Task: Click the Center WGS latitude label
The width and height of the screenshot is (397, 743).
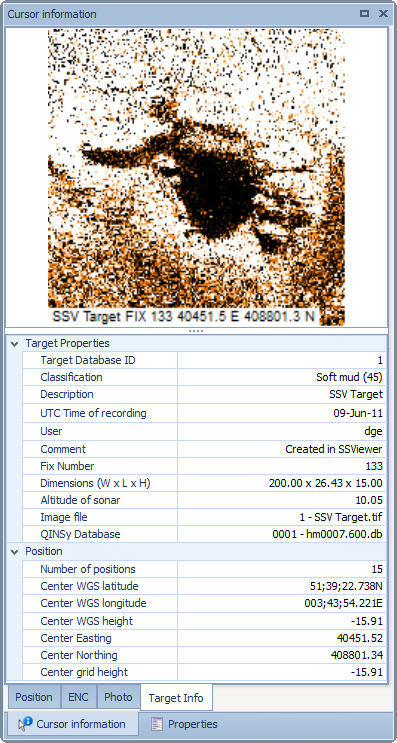Action: (89, 586)
